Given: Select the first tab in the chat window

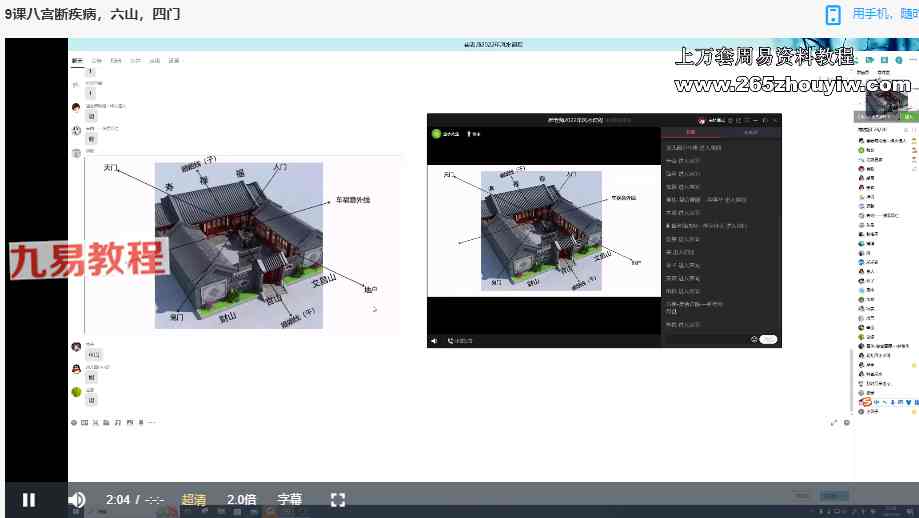Looking at the screenshot, I should coord(77,61).
